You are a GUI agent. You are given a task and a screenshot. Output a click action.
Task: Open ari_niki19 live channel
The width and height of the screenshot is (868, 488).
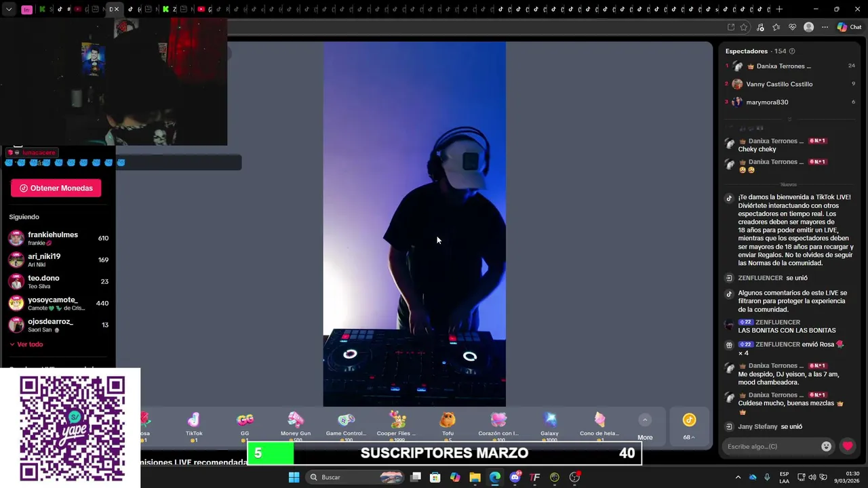point(58,260)
